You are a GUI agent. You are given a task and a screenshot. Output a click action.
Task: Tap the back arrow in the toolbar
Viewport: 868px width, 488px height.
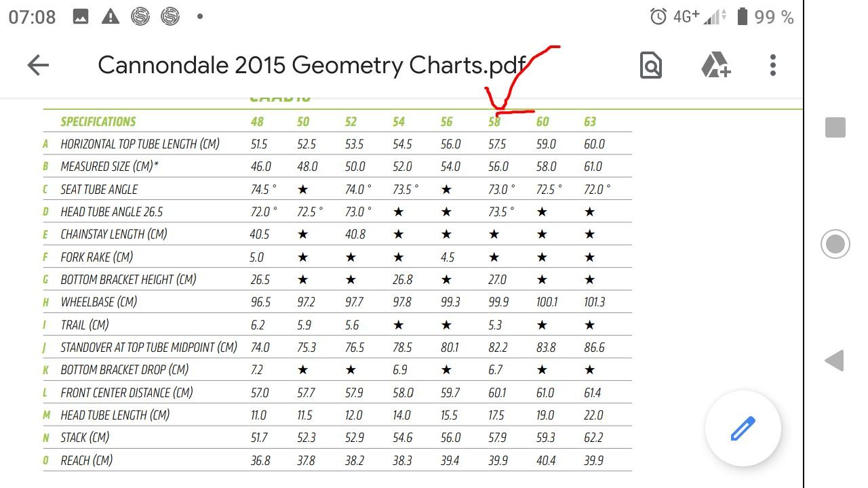(x=38, y=65)
